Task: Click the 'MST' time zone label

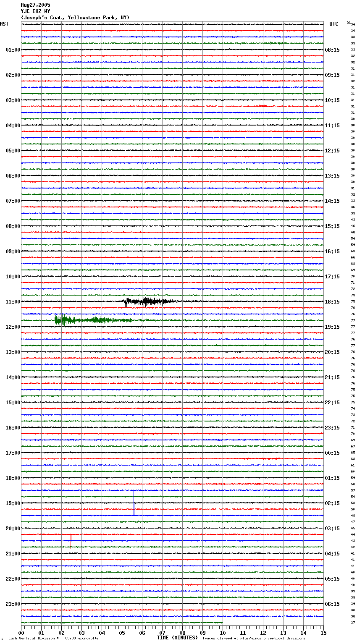Action: coord(4,24)
